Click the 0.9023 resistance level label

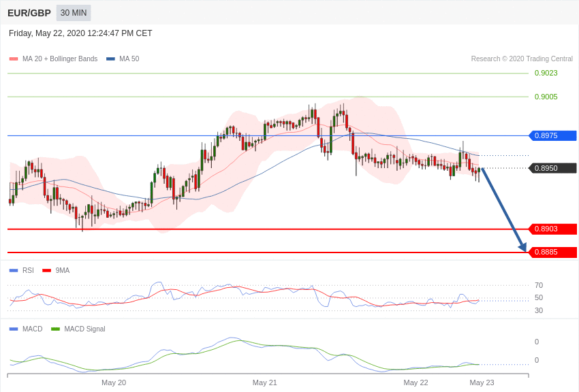coord(546,73)
